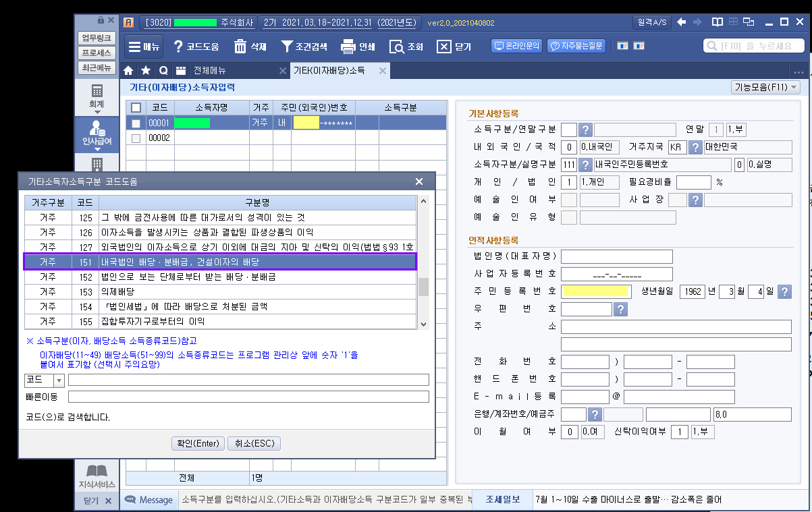Open 조건검색 filter tool
Image resolution: width=812 pixels, height=512 pixels.
point(287,47)
